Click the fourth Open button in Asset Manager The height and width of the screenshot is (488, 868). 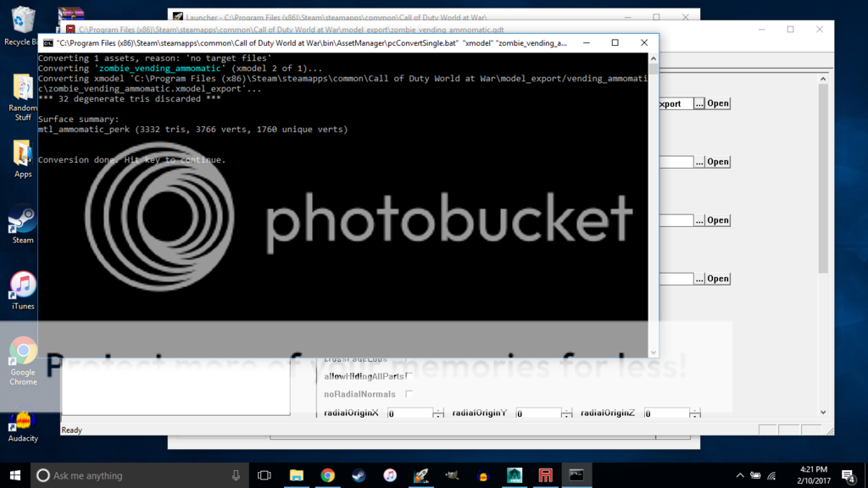(718, 278)
